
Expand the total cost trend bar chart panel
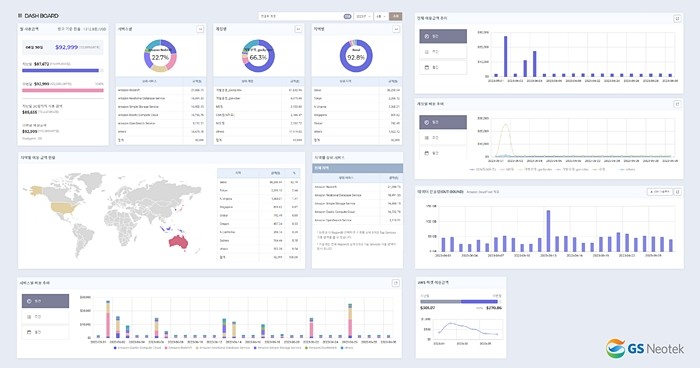[x=677, y=18]
